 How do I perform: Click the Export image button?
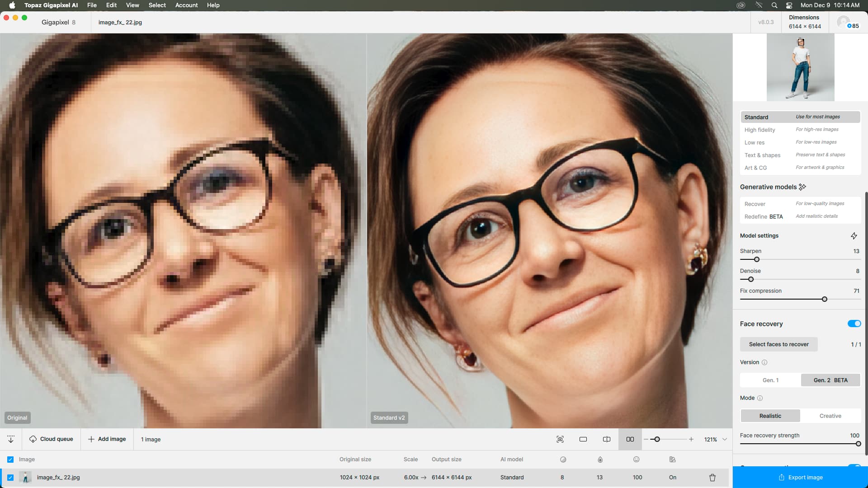(800, 477)
